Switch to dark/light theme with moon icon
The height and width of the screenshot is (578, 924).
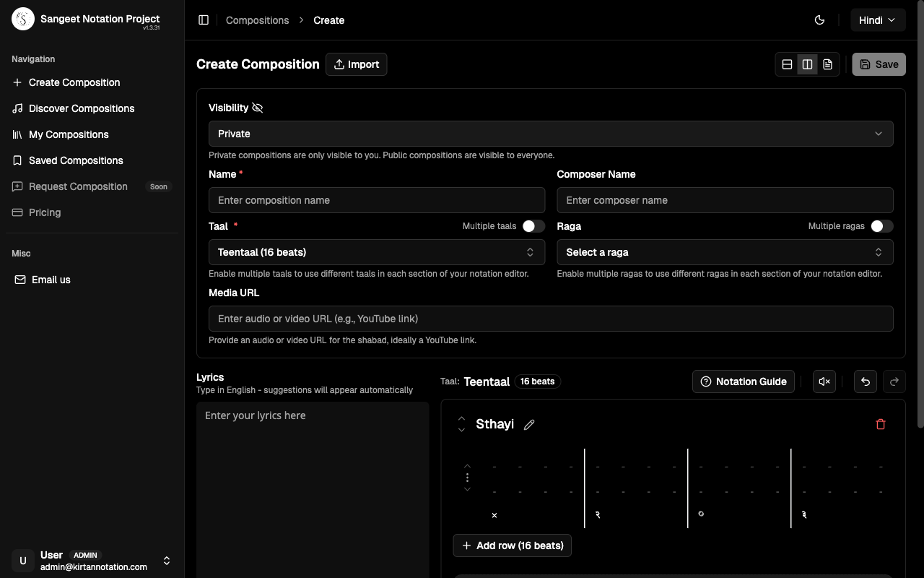point(819,20)
